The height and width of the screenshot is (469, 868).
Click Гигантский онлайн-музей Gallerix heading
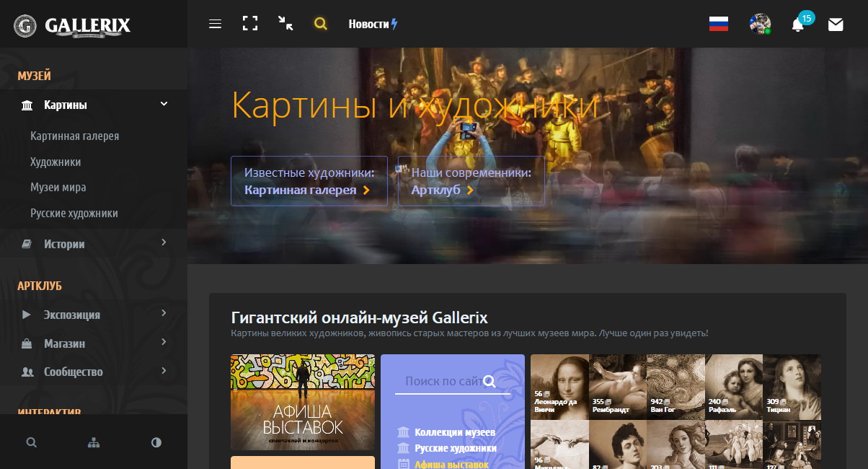click(359, 317)
